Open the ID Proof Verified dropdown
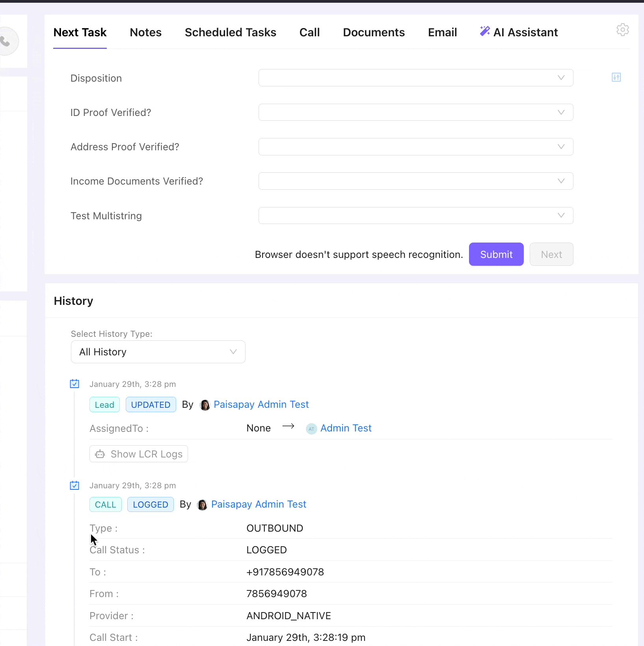Screen dimensions: 644x646 pyautogui.click(x=415, y=112)
